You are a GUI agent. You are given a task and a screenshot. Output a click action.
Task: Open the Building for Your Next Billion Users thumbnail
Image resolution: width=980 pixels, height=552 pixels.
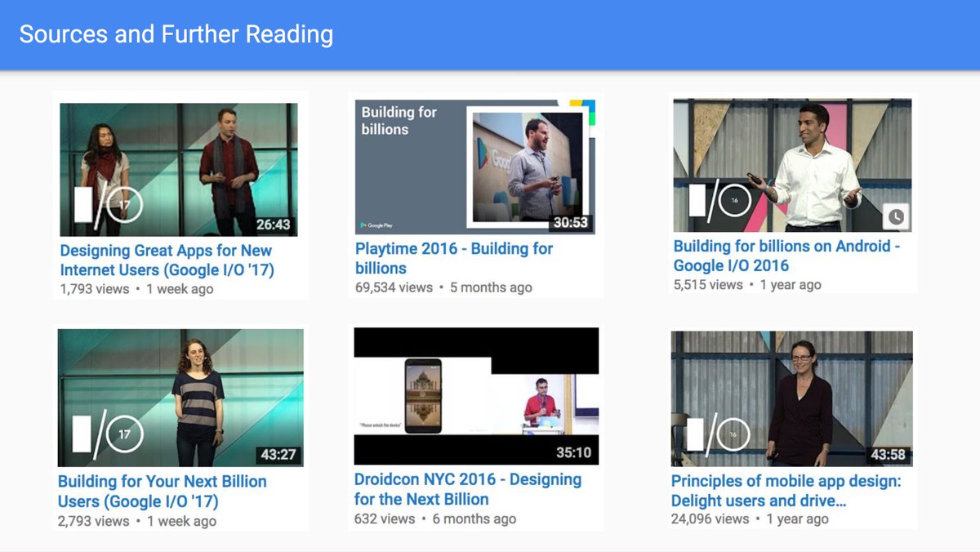click(180, 398)
